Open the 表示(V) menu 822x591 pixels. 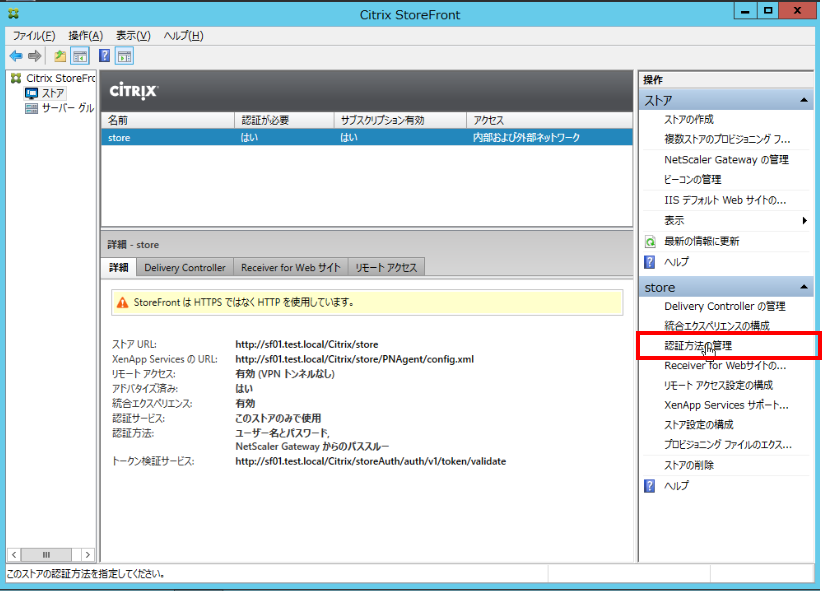[133, 36]
